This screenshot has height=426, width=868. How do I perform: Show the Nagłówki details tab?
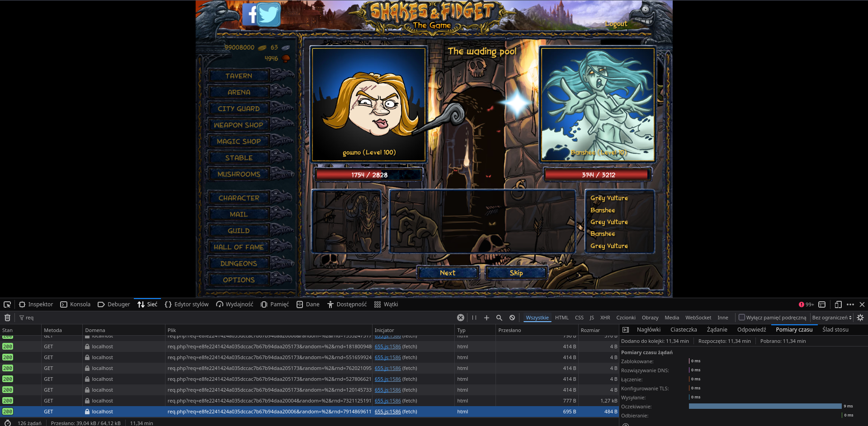click(x=648, y=330)
